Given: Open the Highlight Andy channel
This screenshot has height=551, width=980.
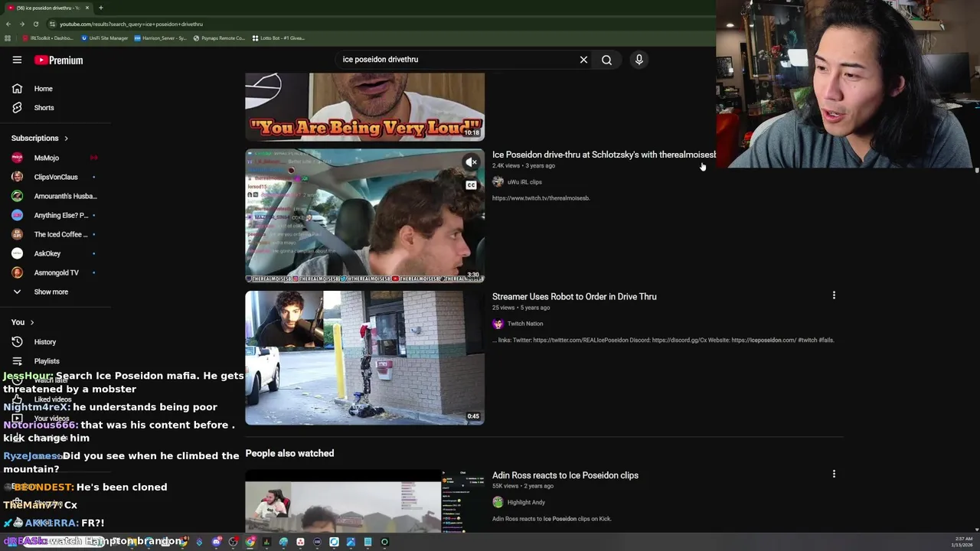Looking at the screenshot, I should [x=526, y=503].
